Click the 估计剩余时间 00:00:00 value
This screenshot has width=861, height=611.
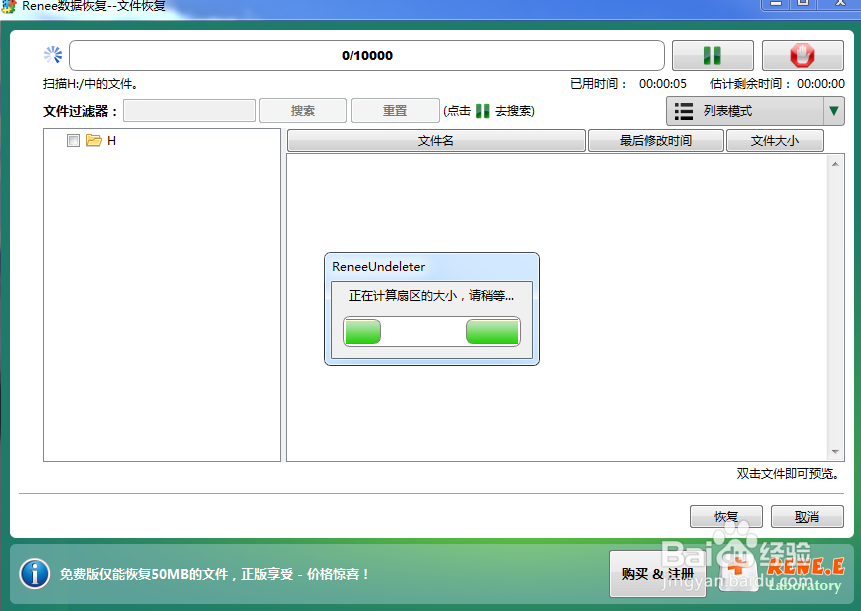tap(821, 84)
